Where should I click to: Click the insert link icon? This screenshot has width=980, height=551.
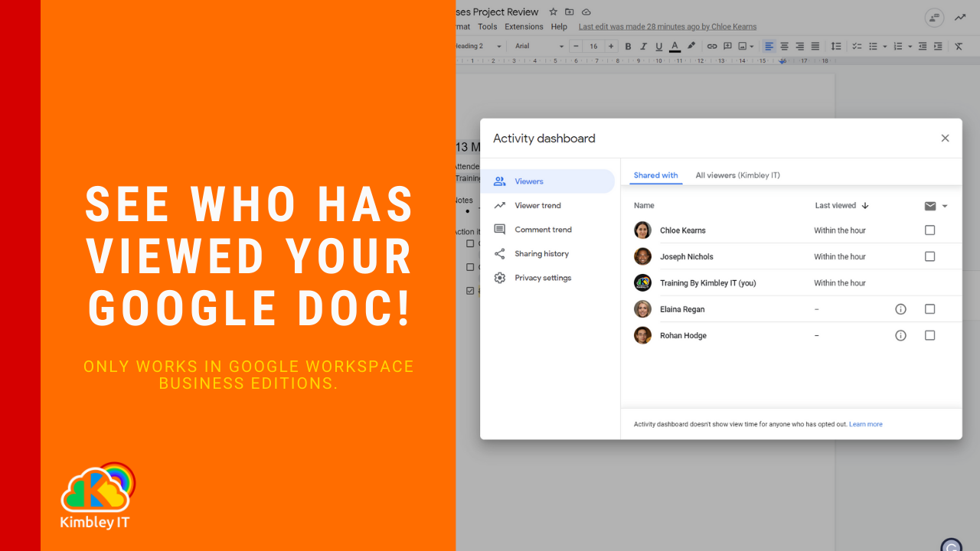[712, 47]
